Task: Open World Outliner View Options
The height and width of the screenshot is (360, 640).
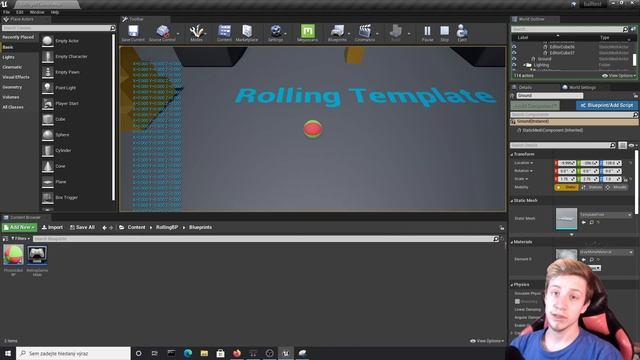Action: [619, 76]
